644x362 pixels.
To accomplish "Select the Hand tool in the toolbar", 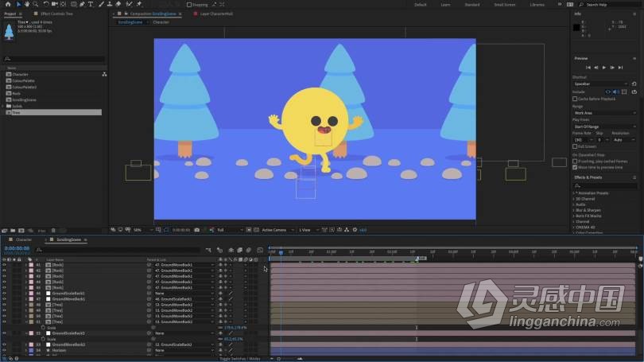I will (26, 4).
